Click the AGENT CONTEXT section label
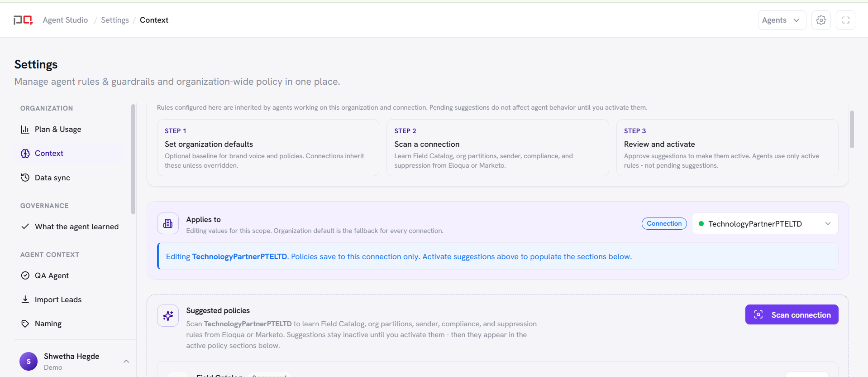868x377 pixels. click(50, 255)
